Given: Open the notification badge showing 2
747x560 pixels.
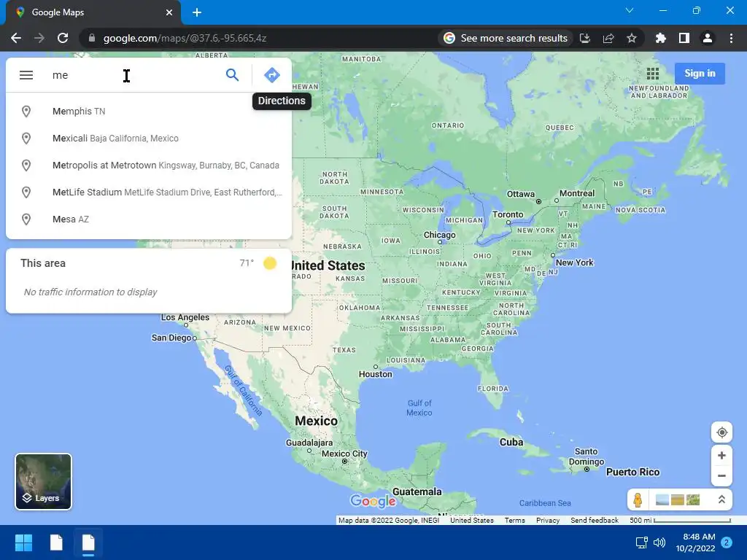Looking at the screenshot, I should pyautogui.click(x=727, y=542).
